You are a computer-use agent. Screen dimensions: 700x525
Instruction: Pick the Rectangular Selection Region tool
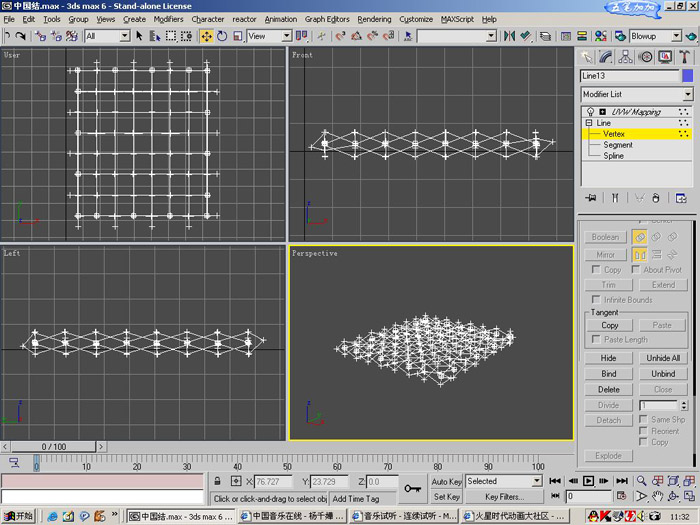point(171,36)
